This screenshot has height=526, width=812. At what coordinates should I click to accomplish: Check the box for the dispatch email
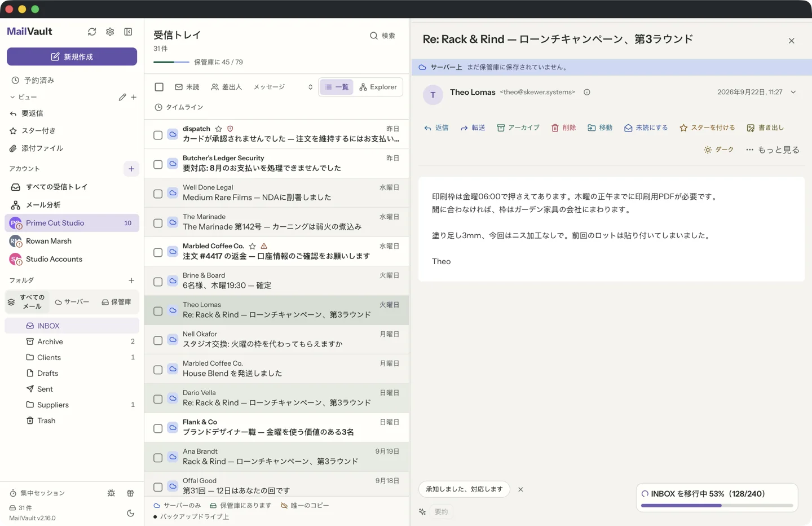point(158,135)
